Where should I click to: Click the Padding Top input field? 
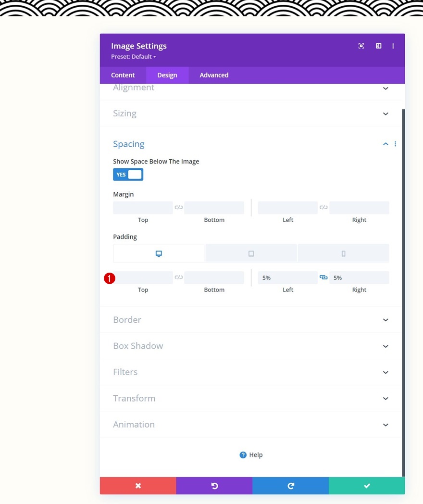(143, 277)
